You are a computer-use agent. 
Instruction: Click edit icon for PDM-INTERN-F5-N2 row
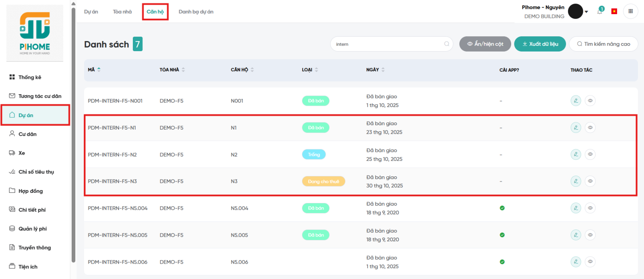[x=576, y=154]
